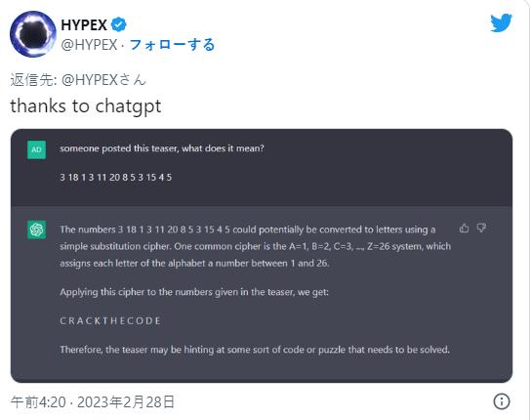The width and height of the screenshot is (532, 420).
Task: Click the thumbs down icon on response
Action: coord(481,228)
